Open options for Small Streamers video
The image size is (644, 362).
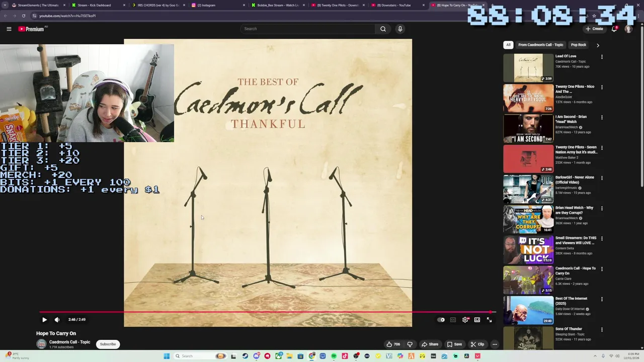602,238
